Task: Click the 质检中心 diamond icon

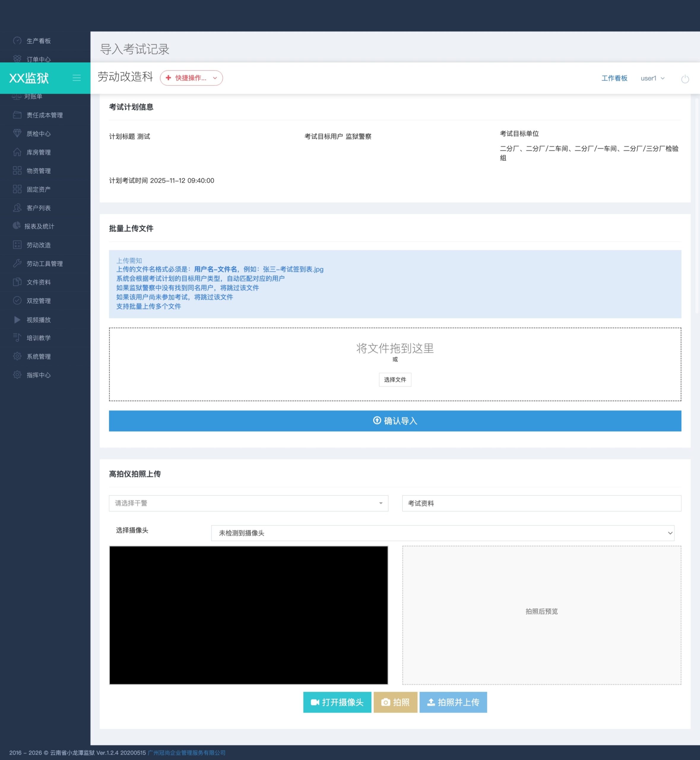Action: tap(17, 133)
